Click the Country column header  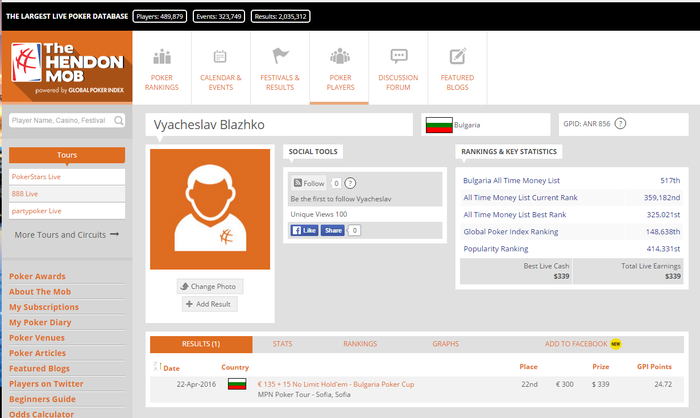pyautogui.click(x=235, y=367)
